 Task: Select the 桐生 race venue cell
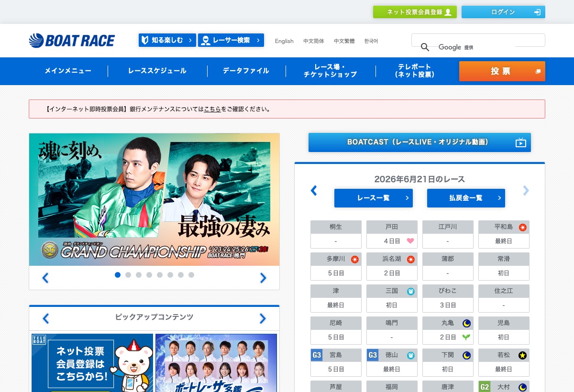[336, 234]
